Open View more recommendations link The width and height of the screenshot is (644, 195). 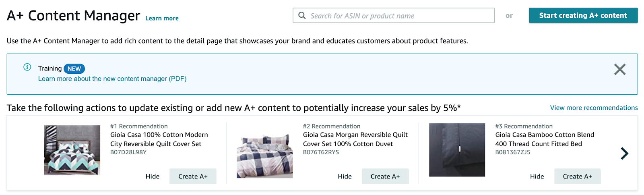click(x=594, y=108)
